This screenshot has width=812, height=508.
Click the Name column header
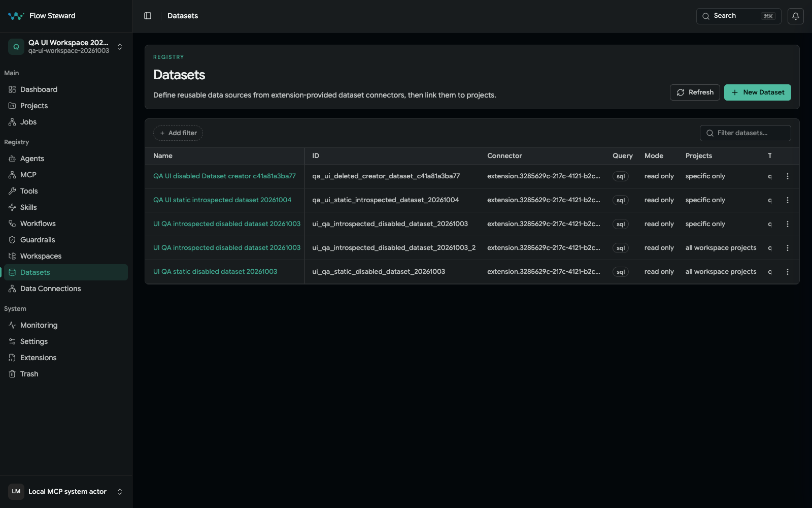tap(163, 156)
